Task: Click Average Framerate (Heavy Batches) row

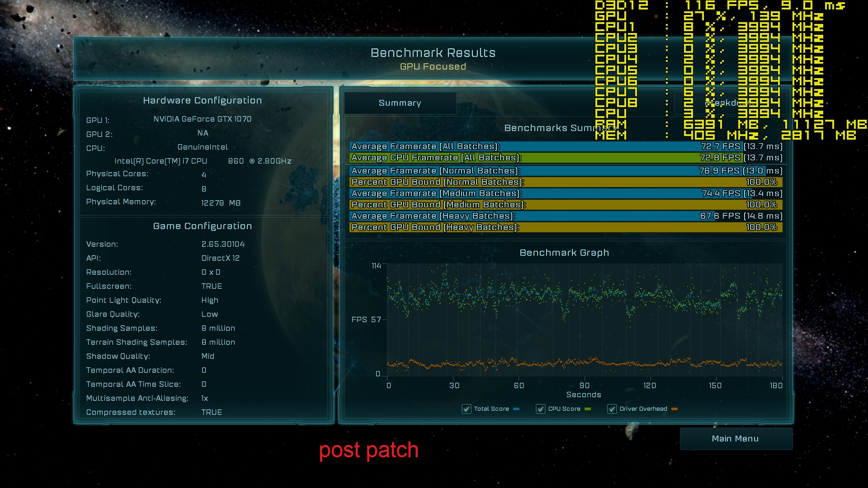Action: 565,216
